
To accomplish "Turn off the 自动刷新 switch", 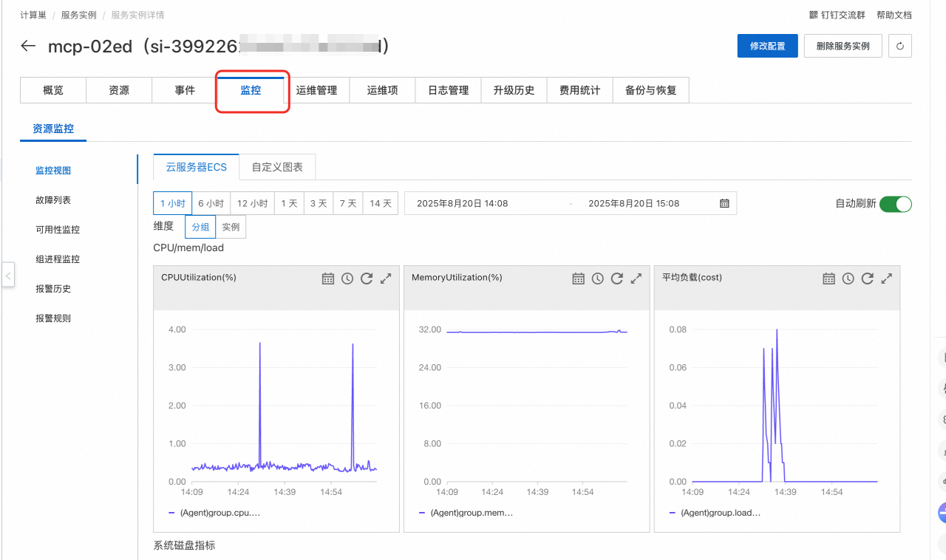I will [x=896, y=204].
